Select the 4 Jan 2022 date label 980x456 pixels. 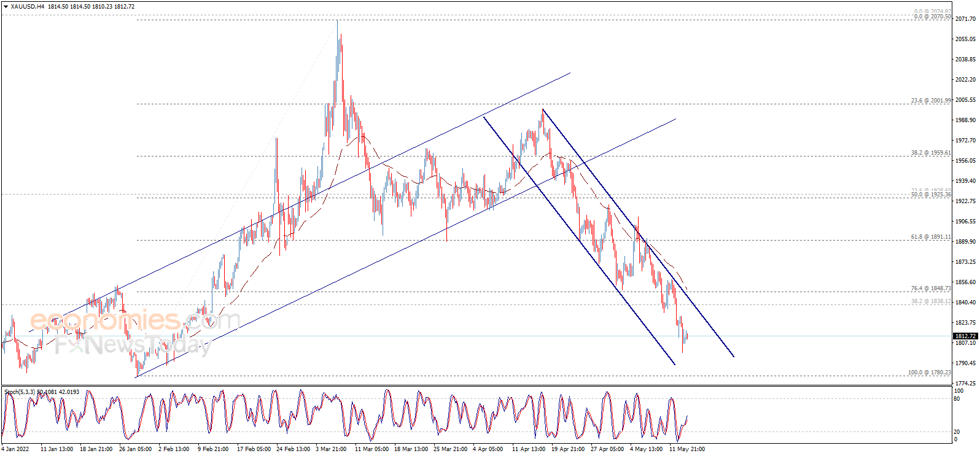click(15, 449)
